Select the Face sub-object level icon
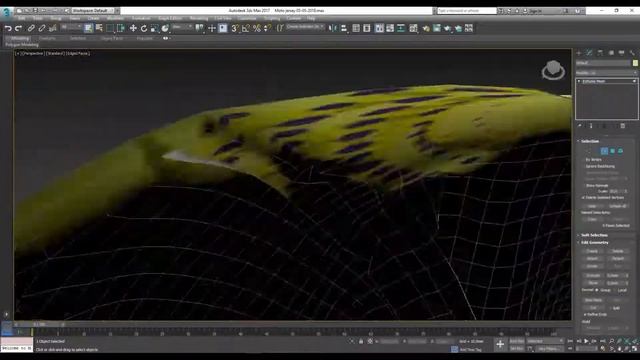The height and width of the screenshot is (360, 640). (604, 151)
